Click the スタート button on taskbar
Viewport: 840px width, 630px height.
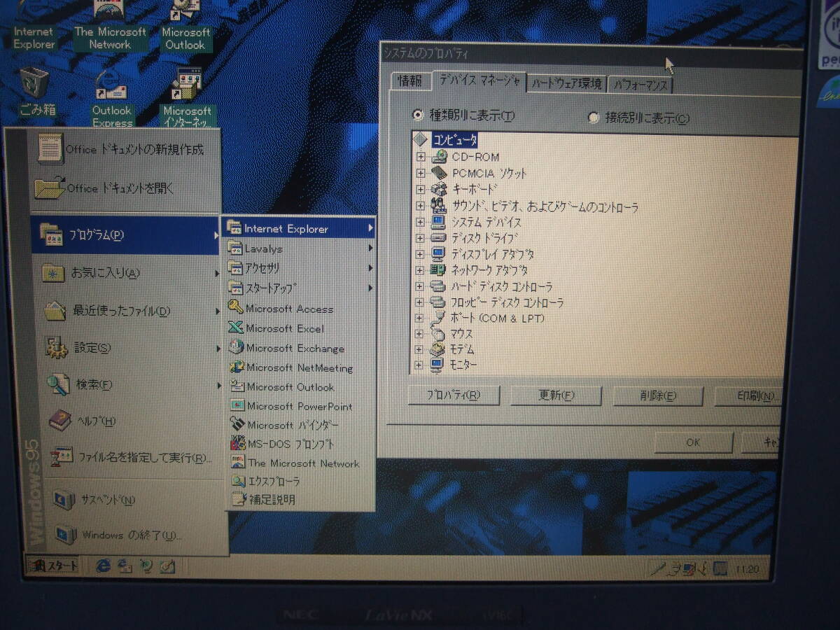pos(52,566)
